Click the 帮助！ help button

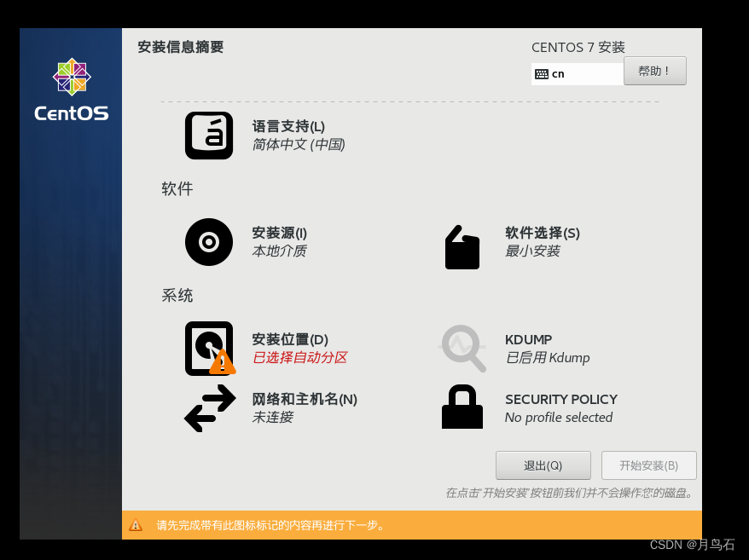[655, 71]
